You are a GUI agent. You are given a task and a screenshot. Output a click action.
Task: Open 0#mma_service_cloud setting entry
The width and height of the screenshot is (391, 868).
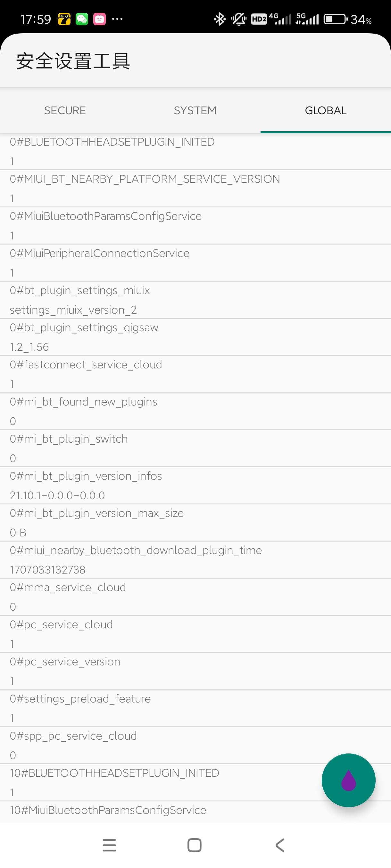pos(195,597)
